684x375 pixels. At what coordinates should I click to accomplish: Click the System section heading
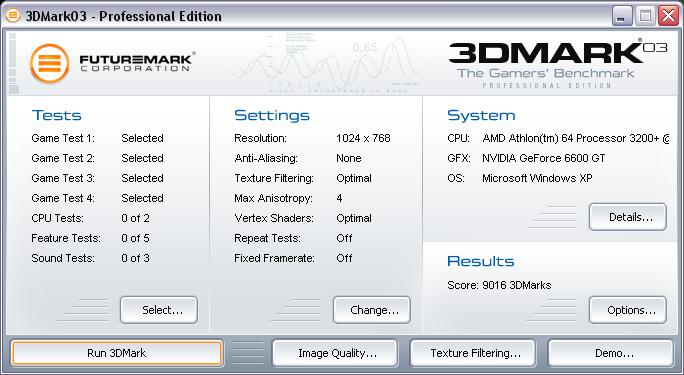(x=481, y=115)
